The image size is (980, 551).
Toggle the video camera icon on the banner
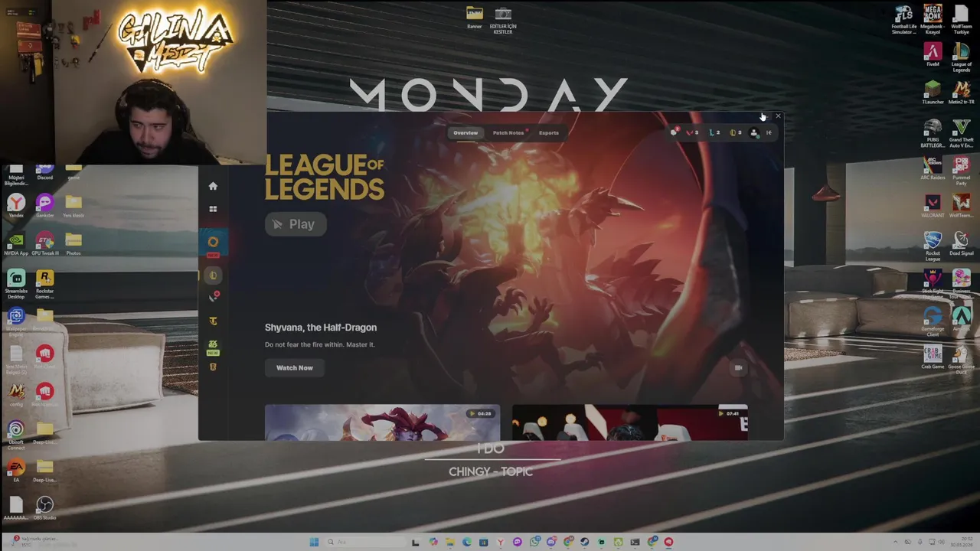pos(738,368)
